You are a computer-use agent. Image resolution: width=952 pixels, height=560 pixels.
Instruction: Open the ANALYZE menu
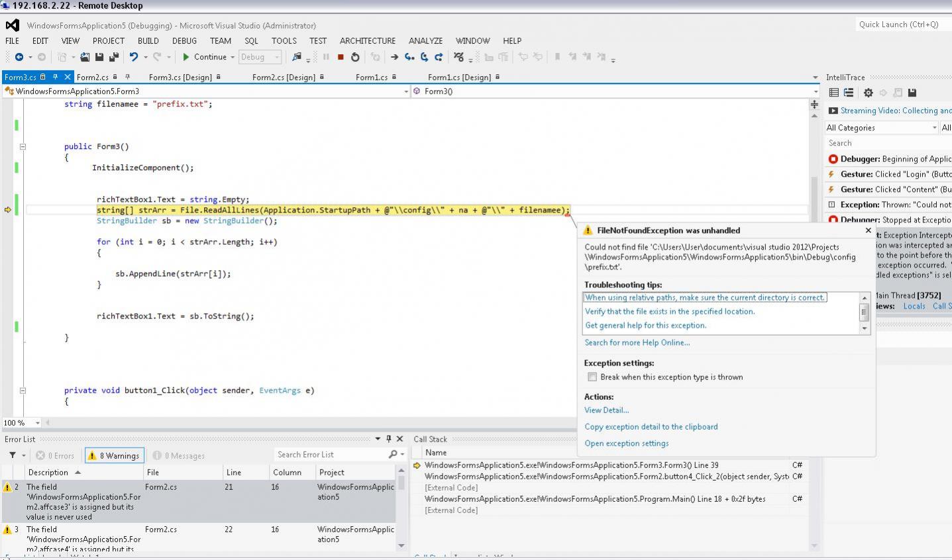pyautogui.click(x=425, y=40)
